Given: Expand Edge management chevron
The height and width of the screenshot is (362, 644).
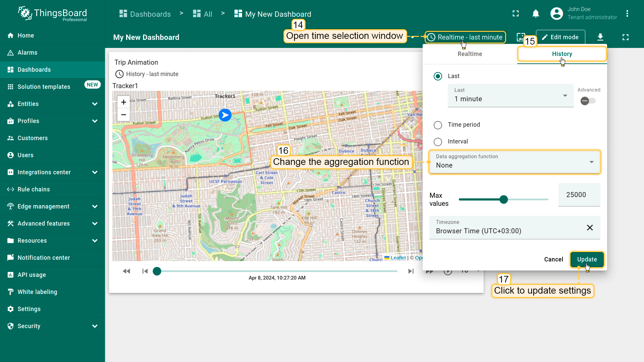Looking at the screenshot, I should click(x=95, y=206).
